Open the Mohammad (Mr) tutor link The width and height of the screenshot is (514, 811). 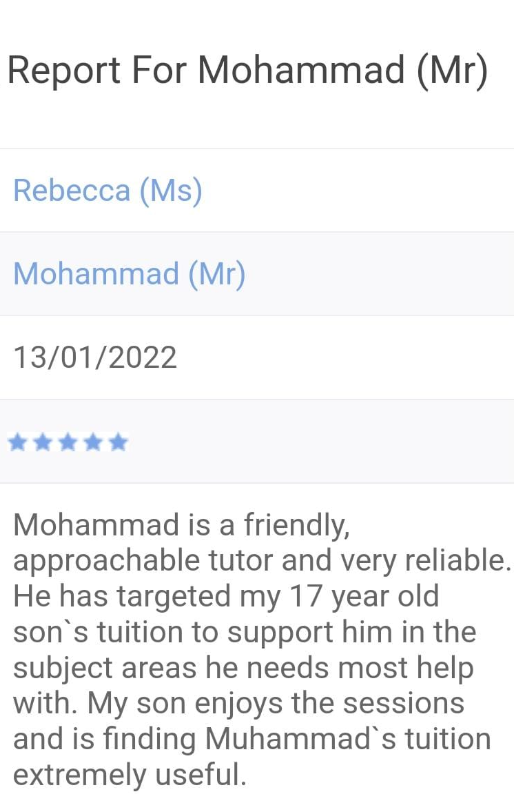pyautogui.click(x=129, y=274)
